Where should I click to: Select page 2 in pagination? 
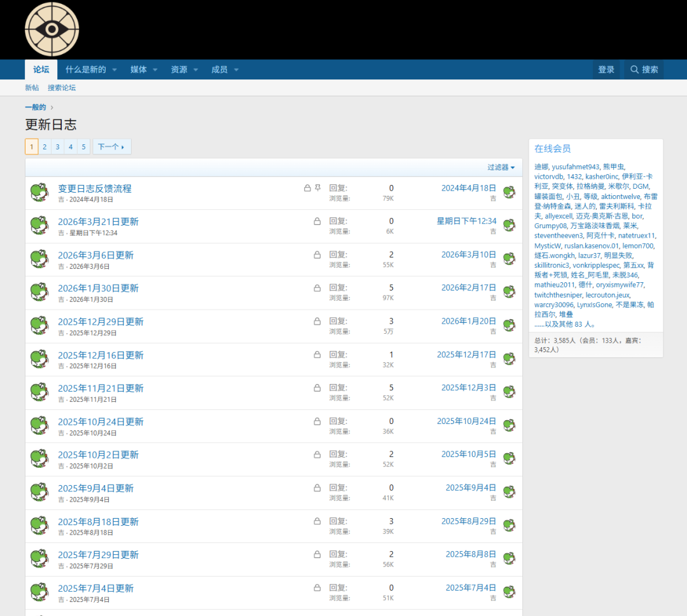point(45,147)
